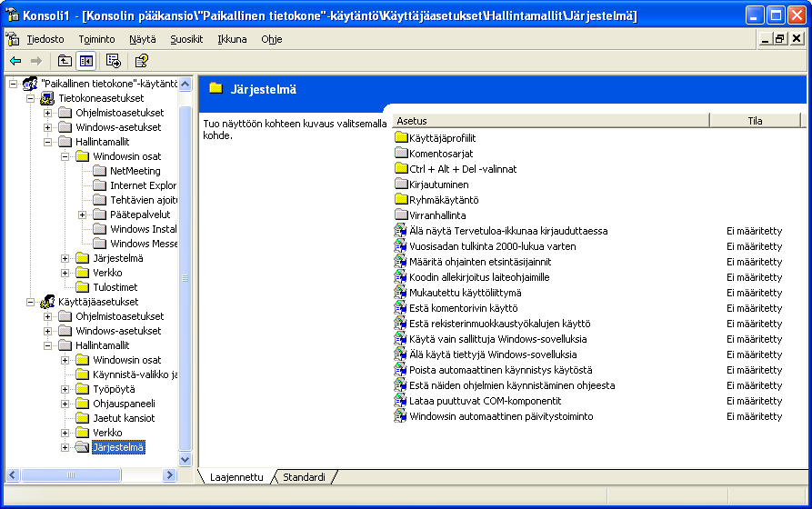Click the Ryhmäkäytäntö folder icon in the list
812x509 pixels.
click(x=401, y=199)
